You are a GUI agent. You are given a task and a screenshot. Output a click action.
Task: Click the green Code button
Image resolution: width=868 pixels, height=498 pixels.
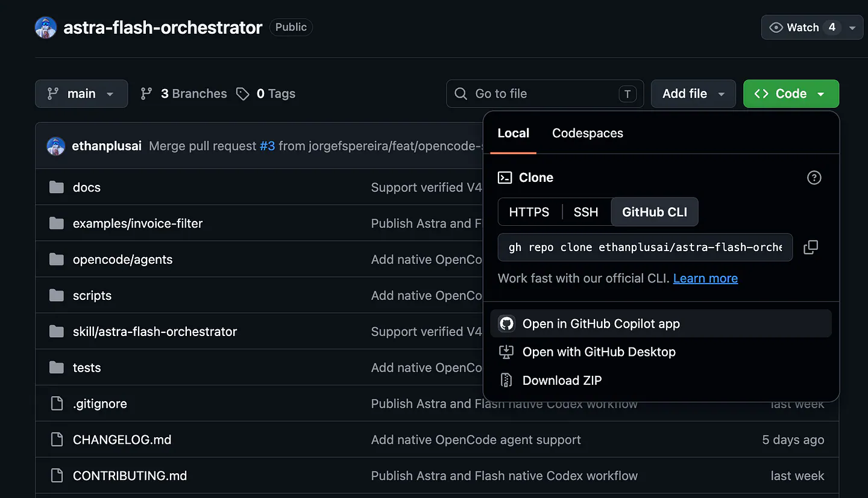coord(791,94)
